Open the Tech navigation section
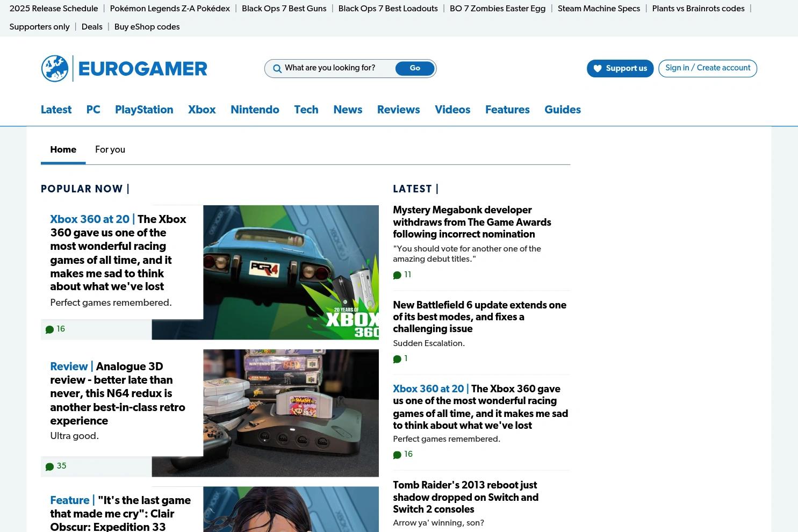 (x=306, y=110)
